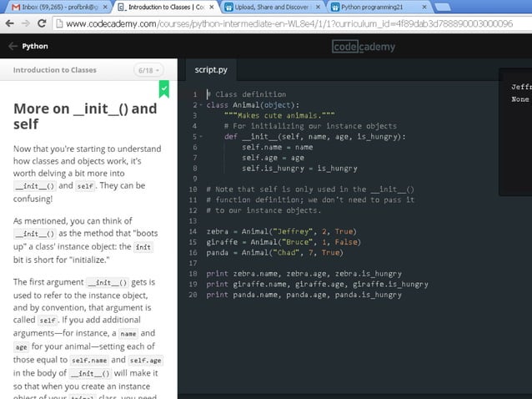
Task: Click the green checkmark ribbon badge
Action: [x=164, y=89]
